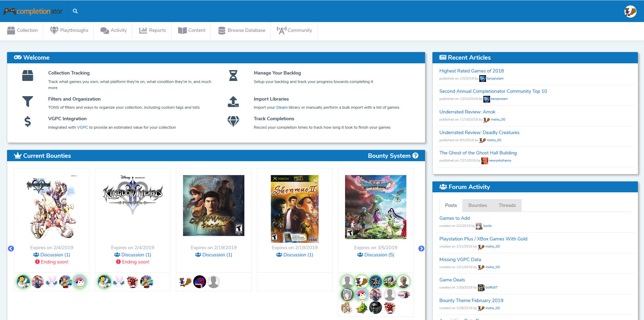This screenshot has height=320, width=644.
Task: Click the Forum Activity users icon
Action: point(443,187)
